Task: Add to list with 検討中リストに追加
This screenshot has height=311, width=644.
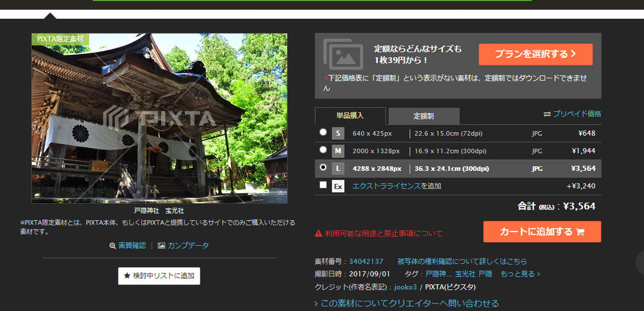Action: click(x=159, y=276)
